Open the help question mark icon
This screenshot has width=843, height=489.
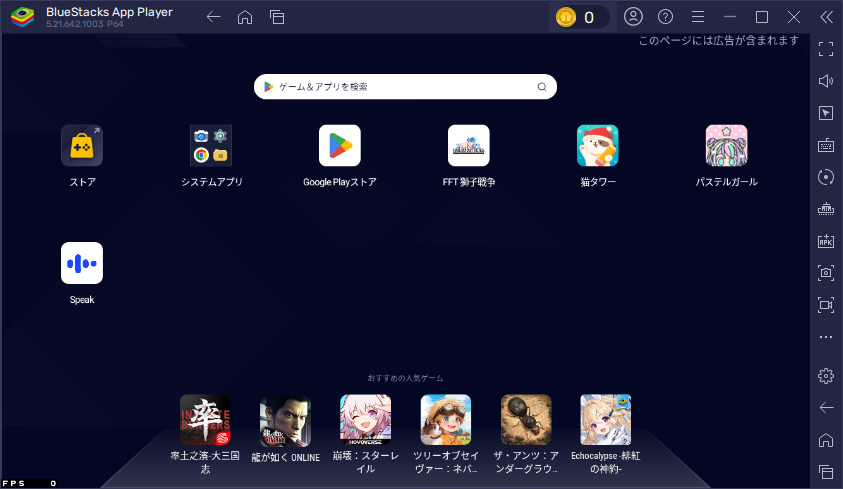pyautogui.click(x=666, y=17)
